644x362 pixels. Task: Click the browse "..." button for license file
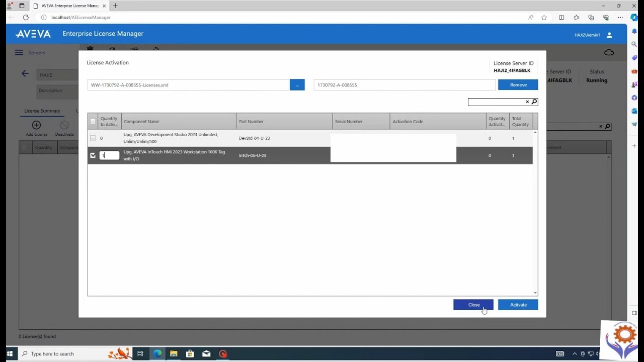coord(297,85)
